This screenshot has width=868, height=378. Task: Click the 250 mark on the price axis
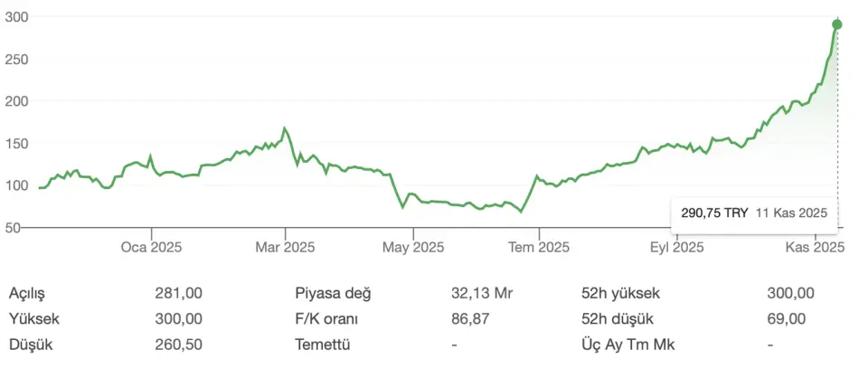16,59
